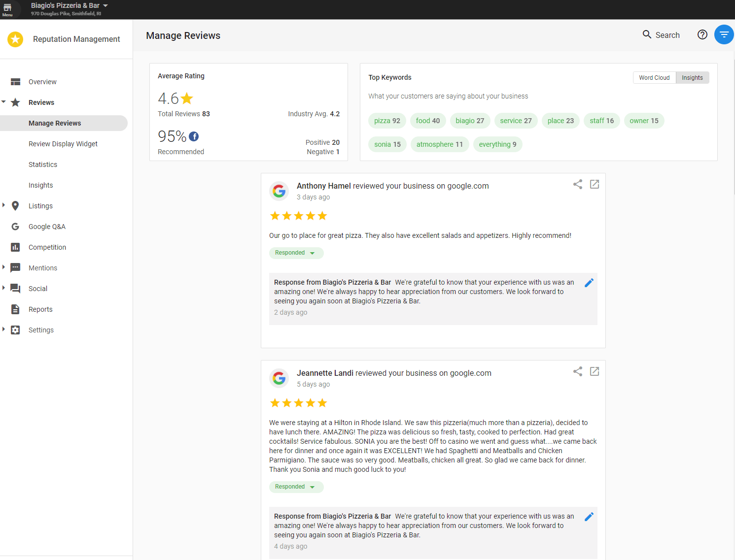Screen dimensions: 735x560
Task: Click the Mentions speech bubble icon
Action: click(15, 268)
